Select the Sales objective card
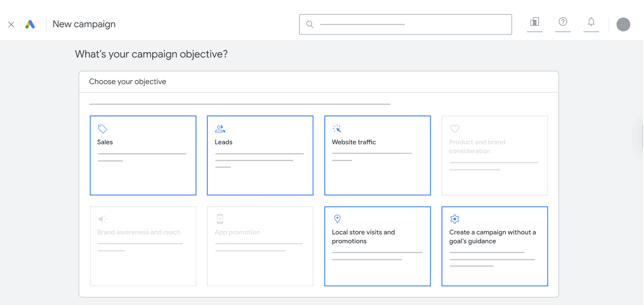This screenshot has width=644, height=305. pyautogui.click(x=143, y=155)
